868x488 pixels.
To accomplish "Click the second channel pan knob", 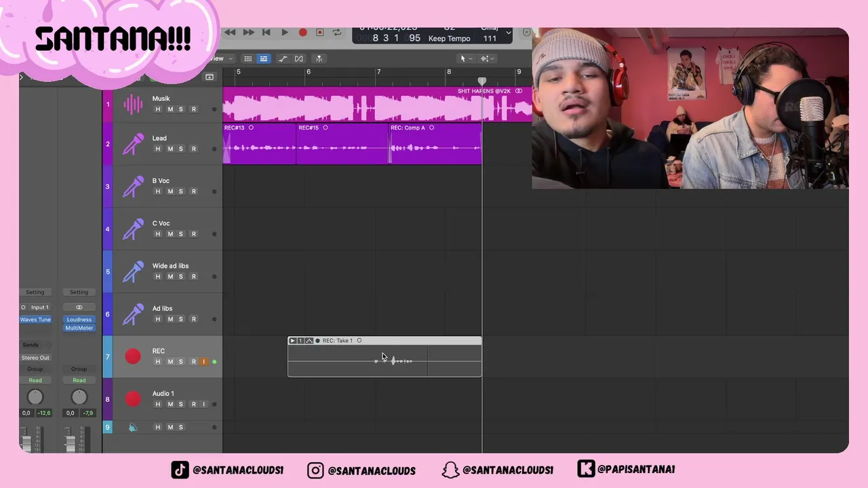I will coord(79,397).
